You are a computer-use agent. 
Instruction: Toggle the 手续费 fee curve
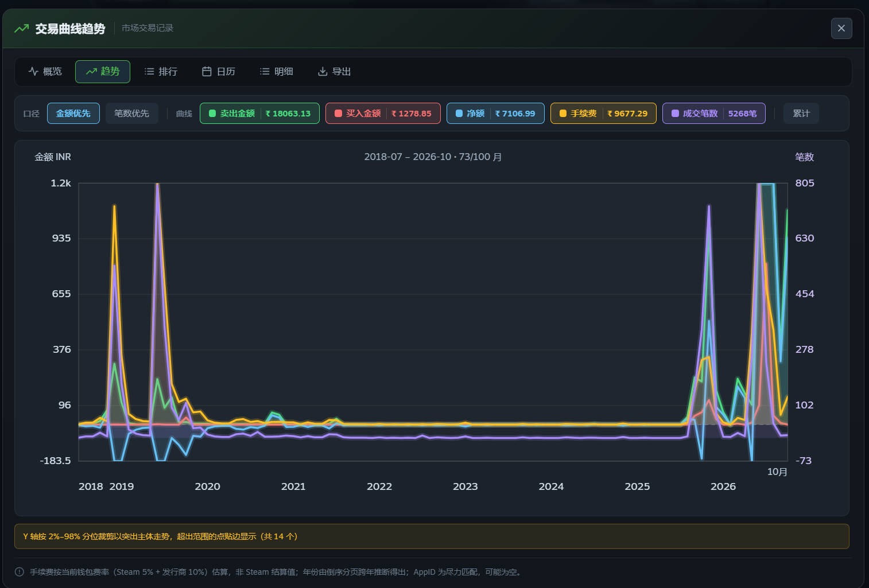(603, 114)
